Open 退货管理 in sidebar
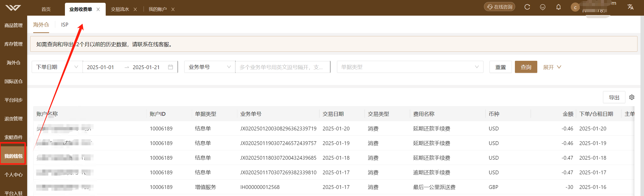 14,119
